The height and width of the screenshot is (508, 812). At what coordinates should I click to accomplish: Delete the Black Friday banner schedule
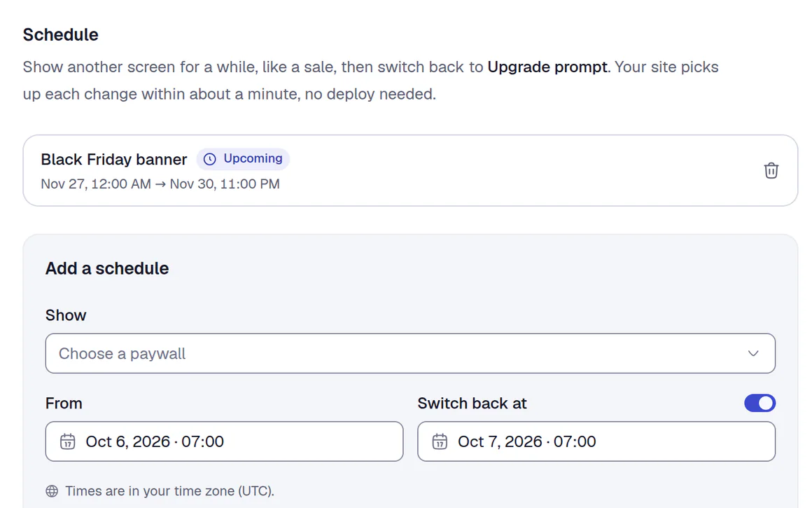771,170
